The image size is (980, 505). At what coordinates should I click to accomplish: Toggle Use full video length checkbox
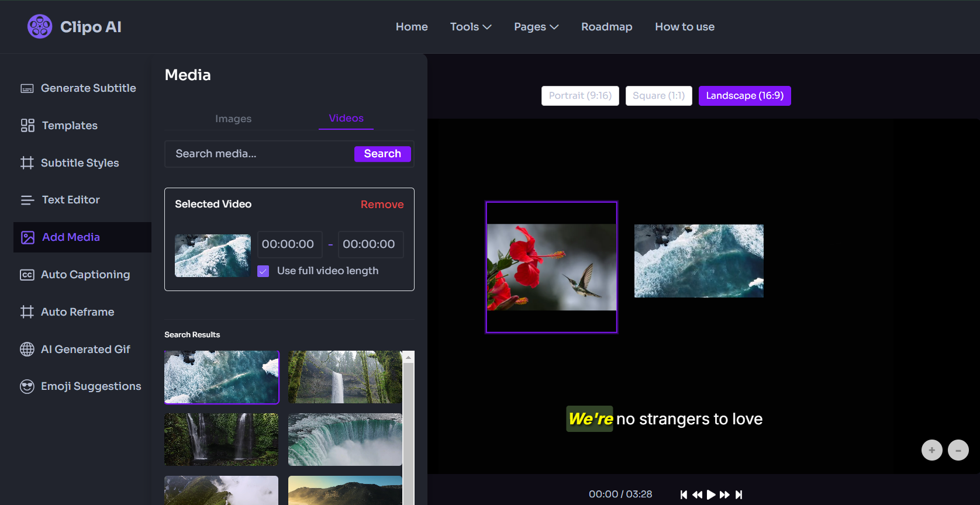click(x=263, y=271)
